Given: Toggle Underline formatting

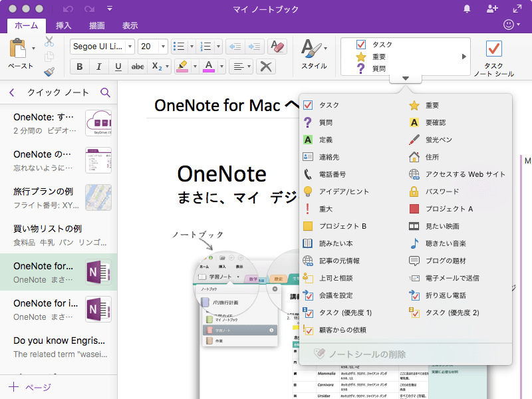Looking at the screenshot, I should [x=118, y=66].
